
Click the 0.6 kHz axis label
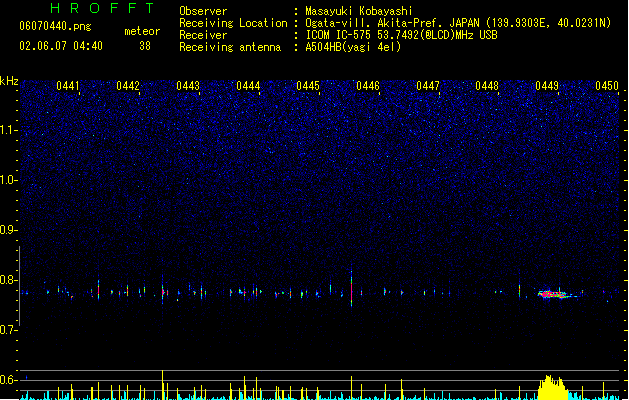click(x=8, y=380)
